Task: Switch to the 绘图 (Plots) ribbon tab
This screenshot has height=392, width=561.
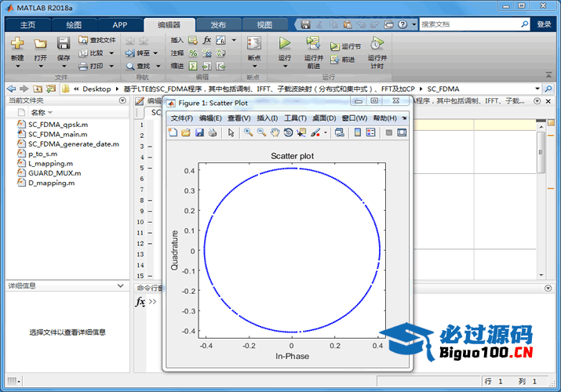Action: [74, 24]
